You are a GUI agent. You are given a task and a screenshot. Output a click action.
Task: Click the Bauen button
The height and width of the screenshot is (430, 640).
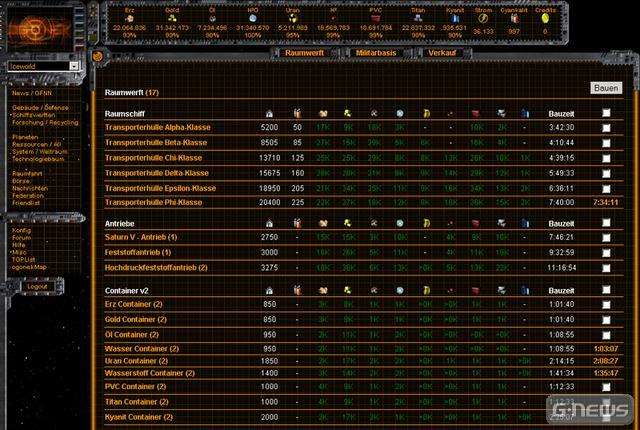click(x=606, y=88)
